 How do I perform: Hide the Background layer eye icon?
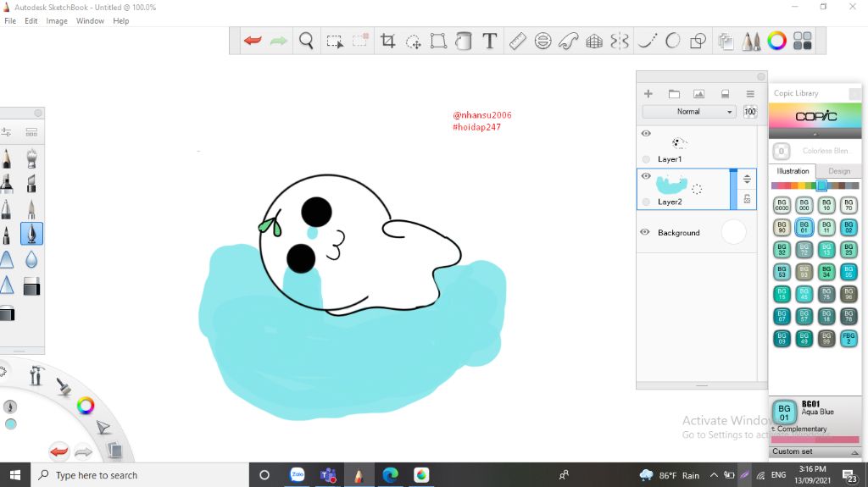pyautogui.click(x=645, y=232)
